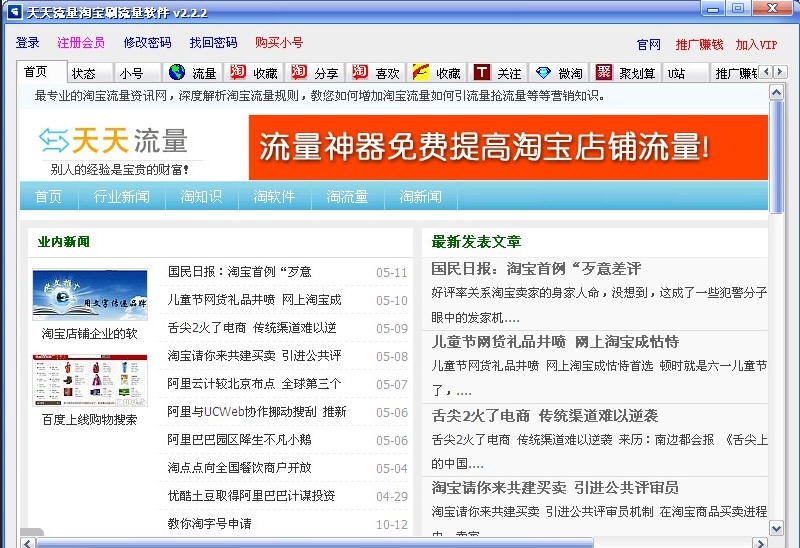Open news item 阿里巴巴园区降生不凡小鹅
Screen dimensions: 800x548
[239, 440]
